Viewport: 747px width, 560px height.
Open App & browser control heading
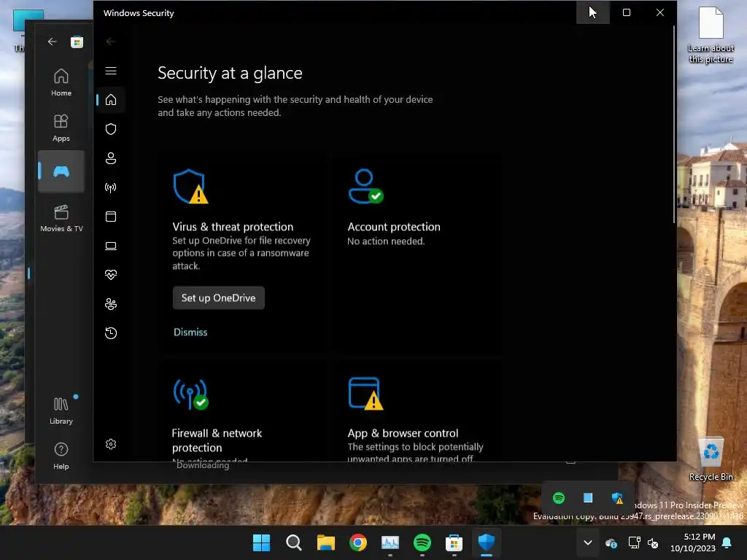tap(403, 433)
